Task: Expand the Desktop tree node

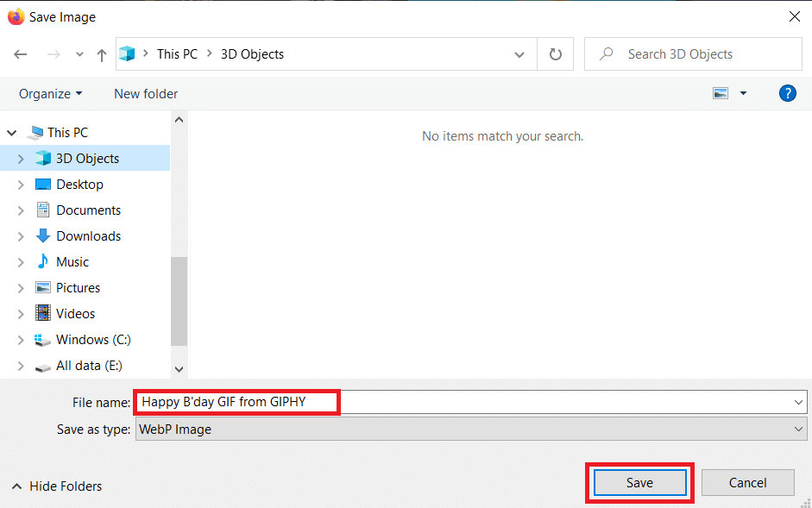Action: pos(21,185)
